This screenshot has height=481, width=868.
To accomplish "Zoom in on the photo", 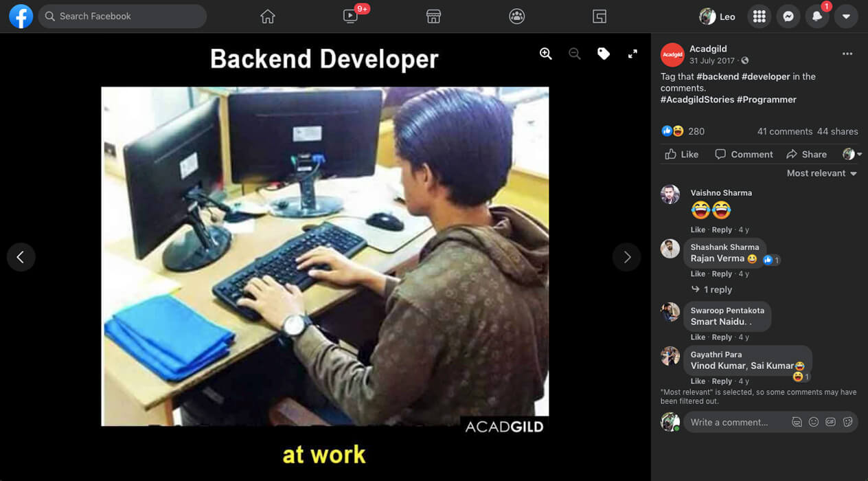I will tap(546, 54).
